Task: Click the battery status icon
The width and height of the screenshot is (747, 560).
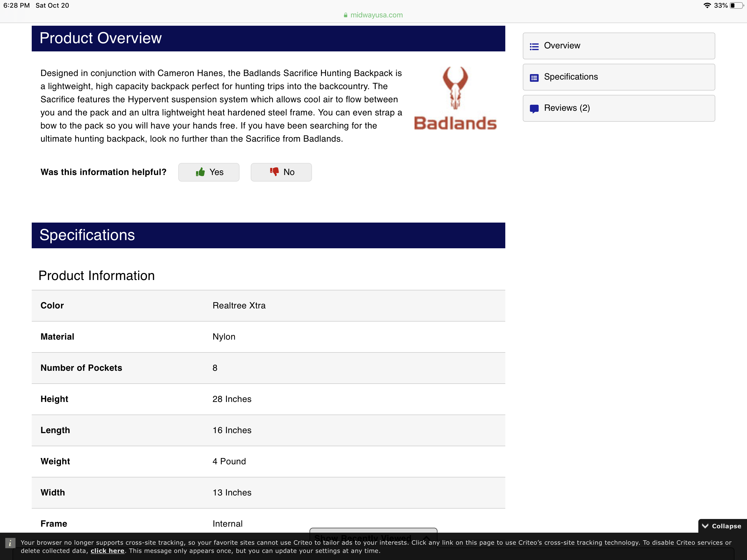Action: coord(737,5)
